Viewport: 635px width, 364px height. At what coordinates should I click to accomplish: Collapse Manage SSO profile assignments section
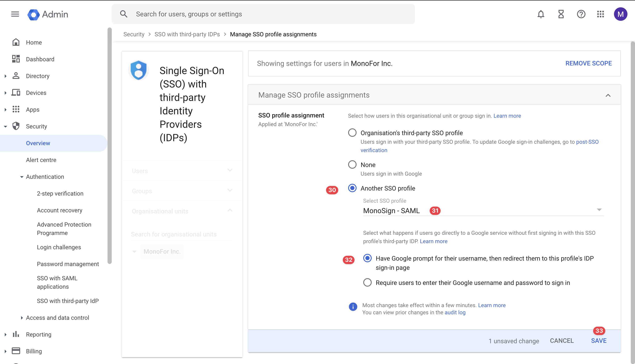(608, 95)
